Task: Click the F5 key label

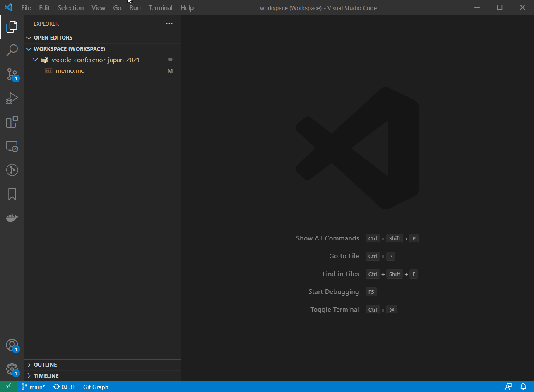Action: (371, 292)
